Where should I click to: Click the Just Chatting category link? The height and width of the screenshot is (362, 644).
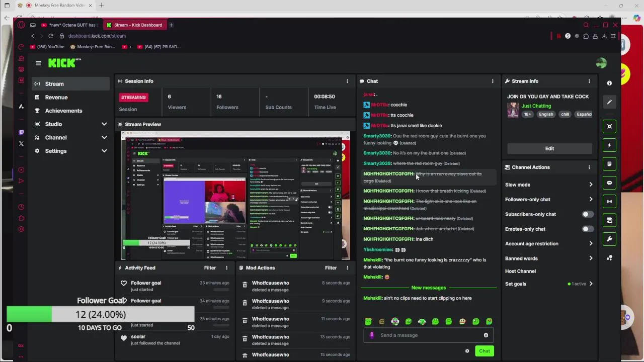point(536,106)
